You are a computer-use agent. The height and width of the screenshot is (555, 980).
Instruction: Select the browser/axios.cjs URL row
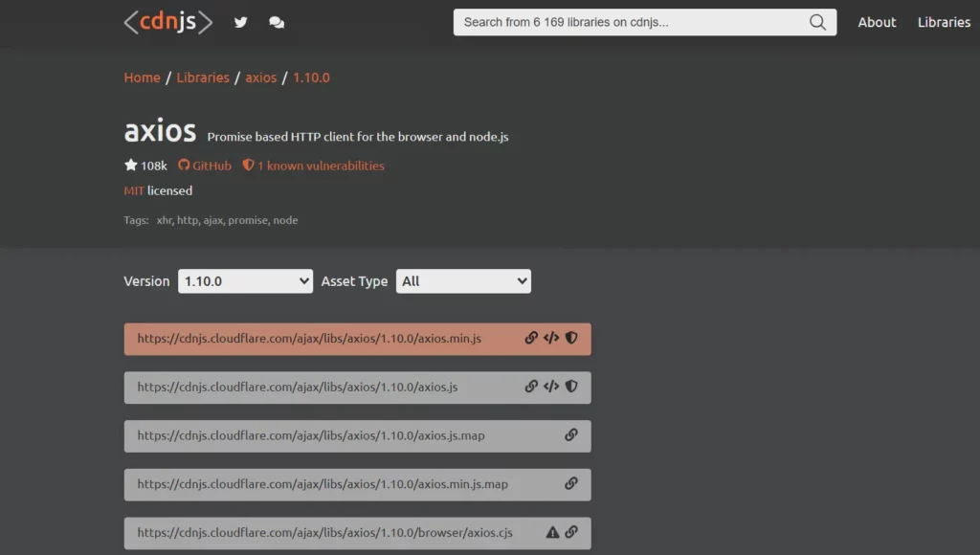pos(358,533)
